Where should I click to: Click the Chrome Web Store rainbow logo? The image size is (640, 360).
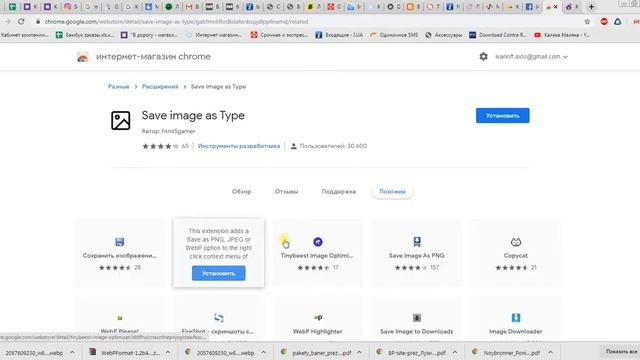pos(82,57)
